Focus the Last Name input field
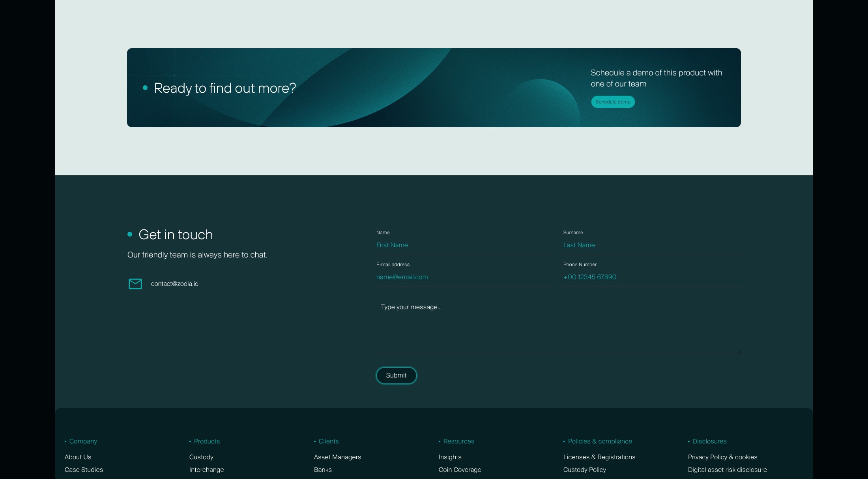868x479 pixels. (x=651, y=245)
